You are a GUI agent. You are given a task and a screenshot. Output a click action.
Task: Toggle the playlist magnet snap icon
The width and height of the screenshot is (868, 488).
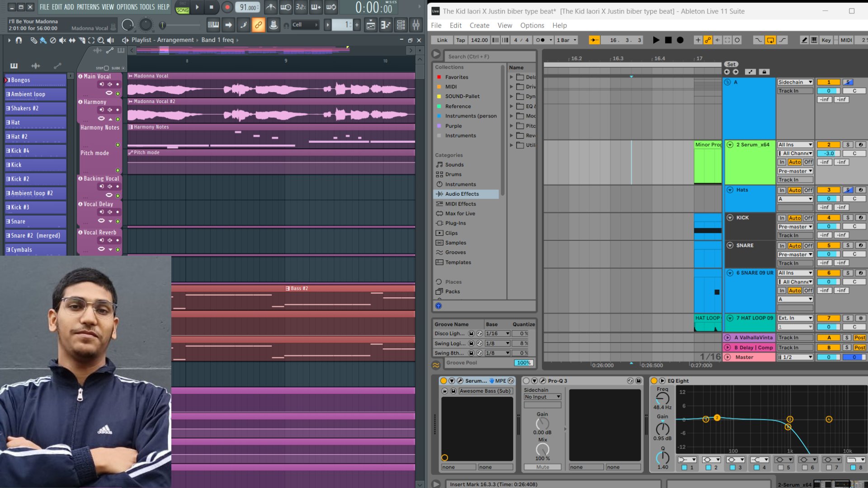click(19, 40)
